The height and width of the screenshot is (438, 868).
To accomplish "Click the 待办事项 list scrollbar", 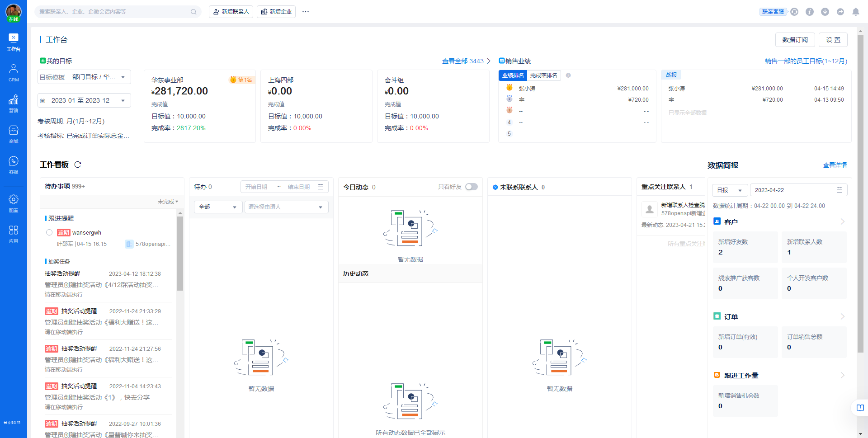I will pyautogui.click(x=180, y=253).
